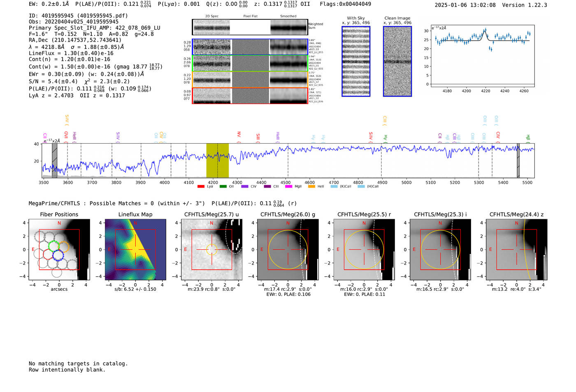Select the s/b: 6.52 +/- 0.150 caption

click(135, 289)
